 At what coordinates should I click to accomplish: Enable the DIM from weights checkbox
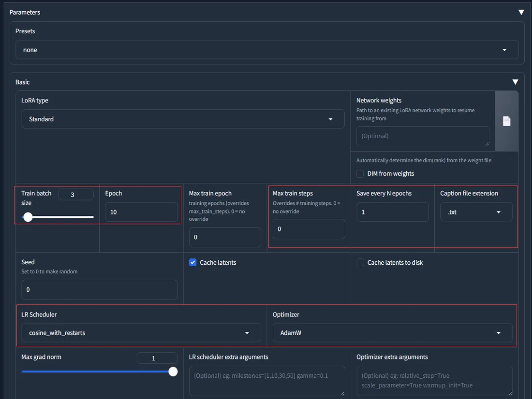click(x=360, y=173)
